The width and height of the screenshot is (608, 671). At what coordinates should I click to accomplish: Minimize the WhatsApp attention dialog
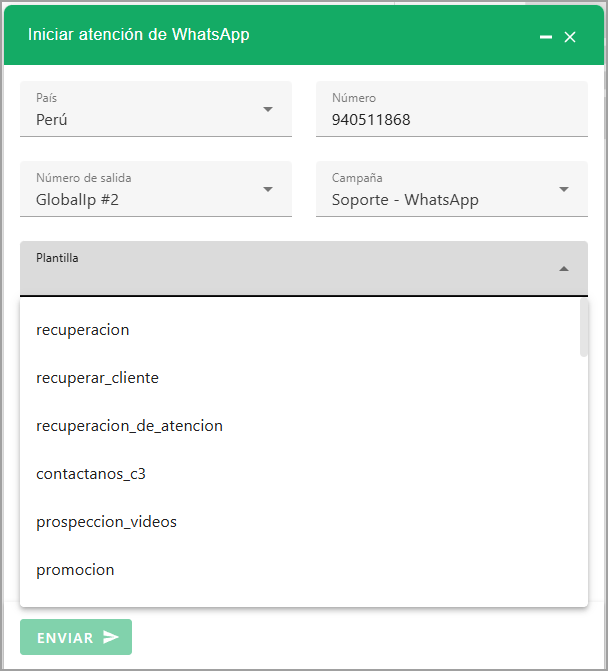tap(546, 37)
